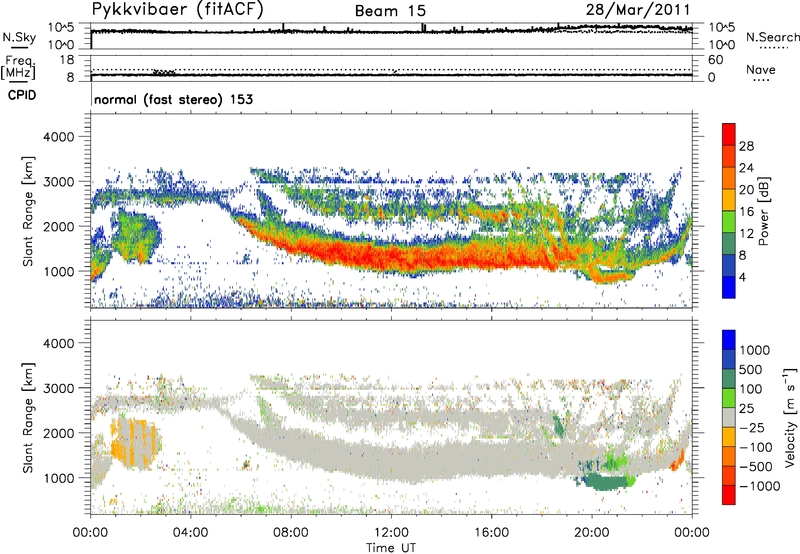
Task: Click the red bottom segment of Velocity colorbar
Action: pyautogui.click(x=729, y=495)
